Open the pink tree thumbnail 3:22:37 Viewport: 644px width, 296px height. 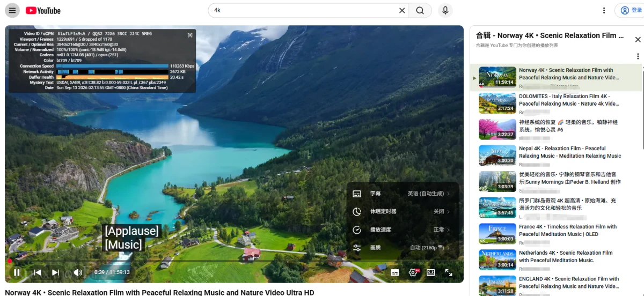coord(497,129)
